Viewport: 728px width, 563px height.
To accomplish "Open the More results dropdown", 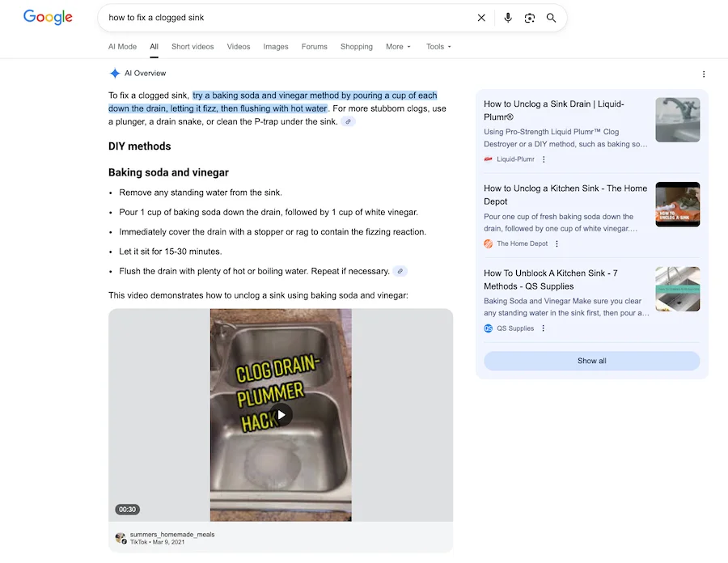I will coord(397,47).
